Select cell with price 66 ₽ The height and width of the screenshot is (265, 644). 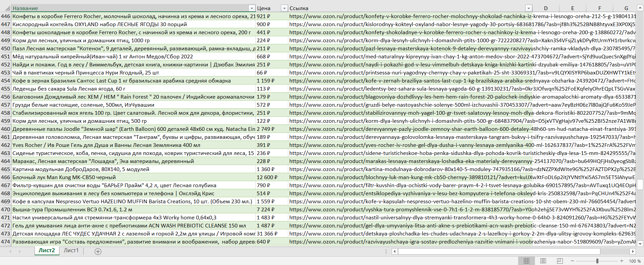click(x=272, y=72)
